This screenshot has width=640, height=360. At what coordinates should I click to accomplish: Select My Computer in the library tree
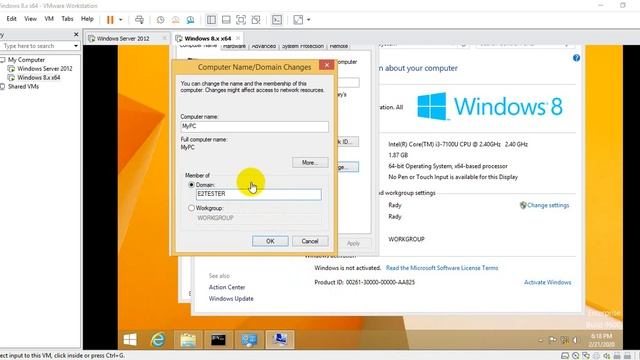point(26,60)
